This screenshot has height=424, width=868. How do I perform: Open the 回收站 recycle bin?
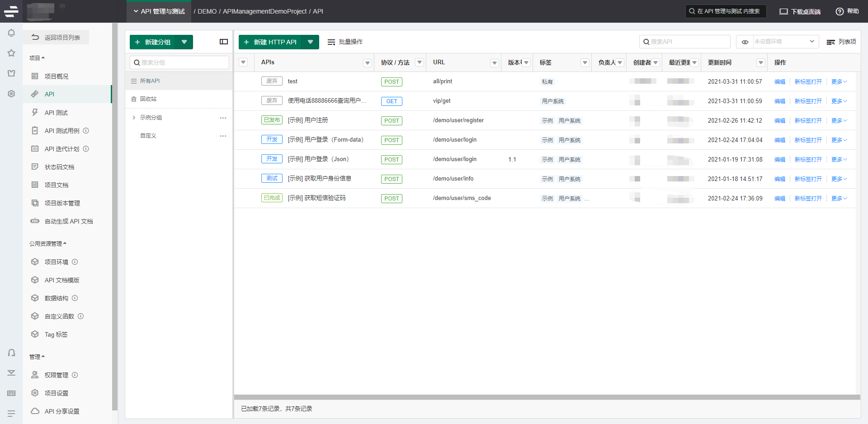[x=179, y=99]
